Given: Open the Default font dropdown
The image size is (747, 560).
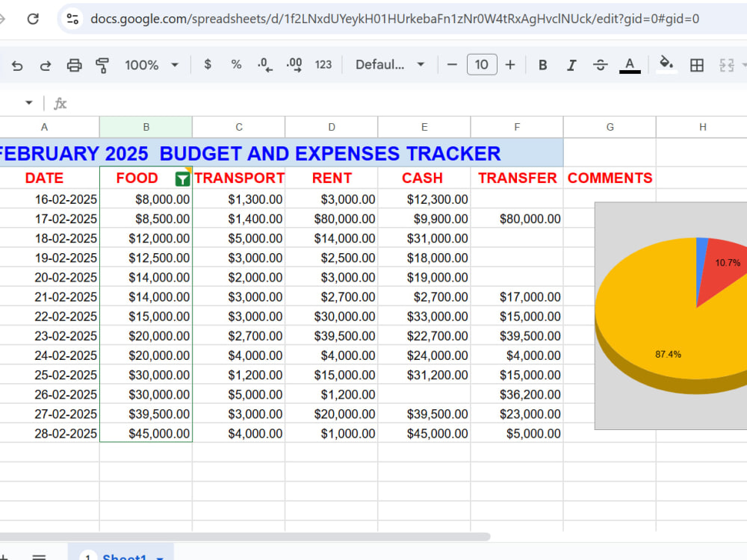Looking at the screenshot, I should pyautogui.click(x=389, y=65).
